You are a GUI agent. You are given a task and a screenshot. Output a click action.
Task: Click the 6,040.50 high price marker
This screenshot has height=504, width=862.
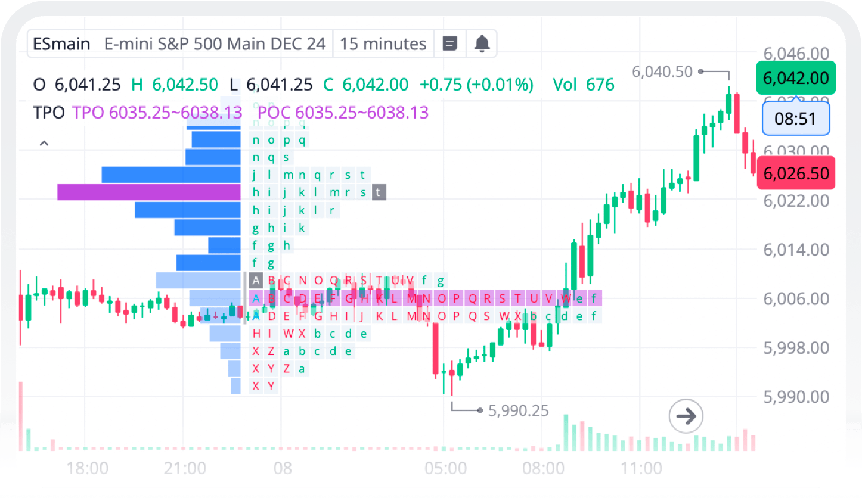pyautogui.click(x=662, y=72)
